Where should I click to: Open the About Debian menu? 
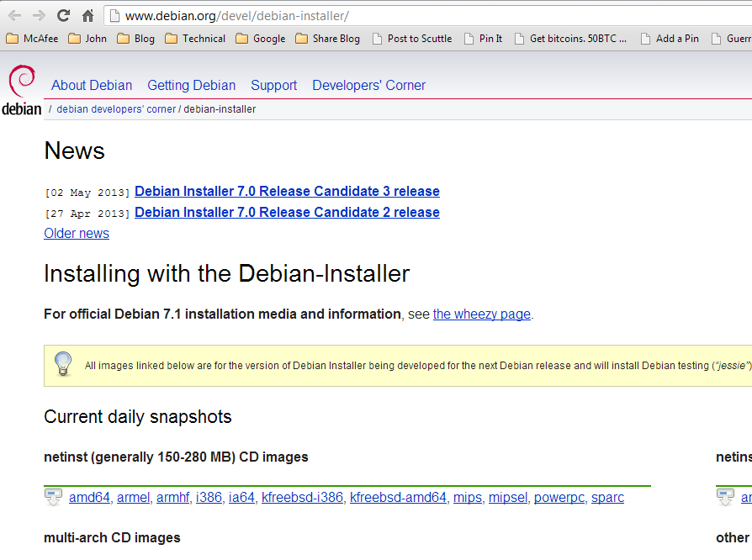click(x=92, y=85)
